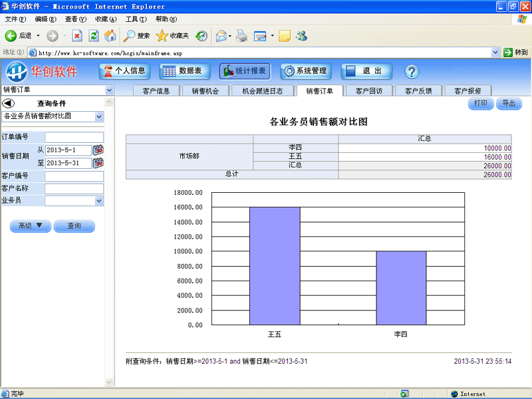532x399 pixels.
Task: Open the 收藏 menu
Action: pos(106,19)
